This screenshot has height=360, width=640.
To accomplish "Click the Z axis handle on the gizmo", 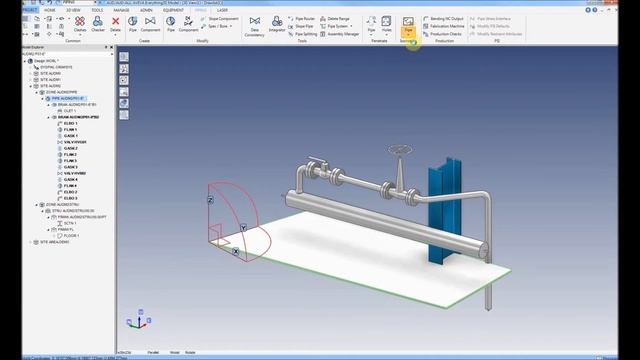I will (x=210, y=200).
